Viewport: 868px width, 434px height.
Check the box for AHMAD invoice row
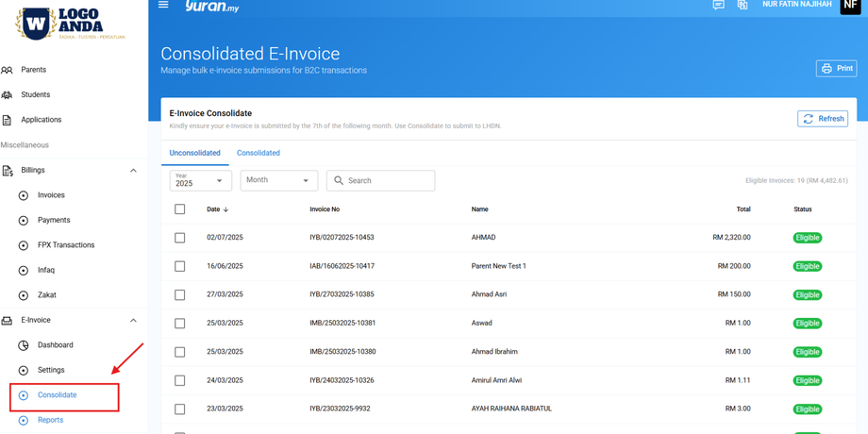180,238
